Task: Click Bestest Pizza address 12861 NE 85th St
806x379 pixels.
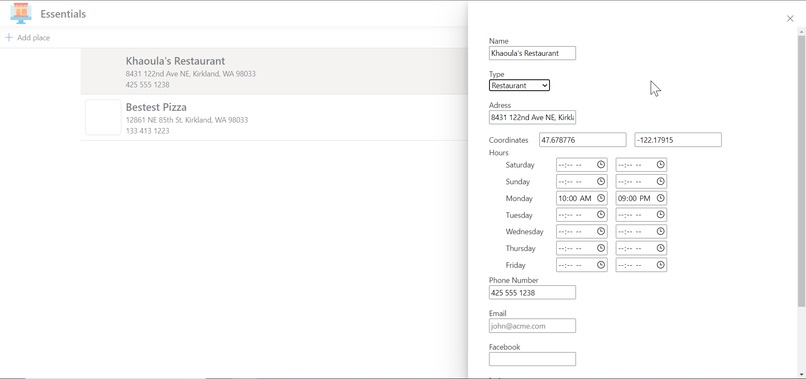Action: [x=187, y=120]
